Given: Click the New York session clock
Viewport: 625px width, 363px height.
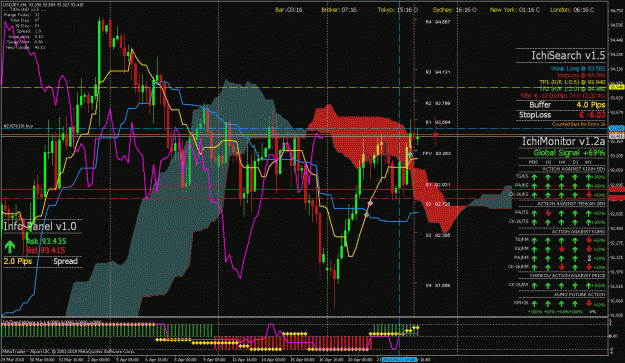Looking at the screenshot, I should 515,10.
